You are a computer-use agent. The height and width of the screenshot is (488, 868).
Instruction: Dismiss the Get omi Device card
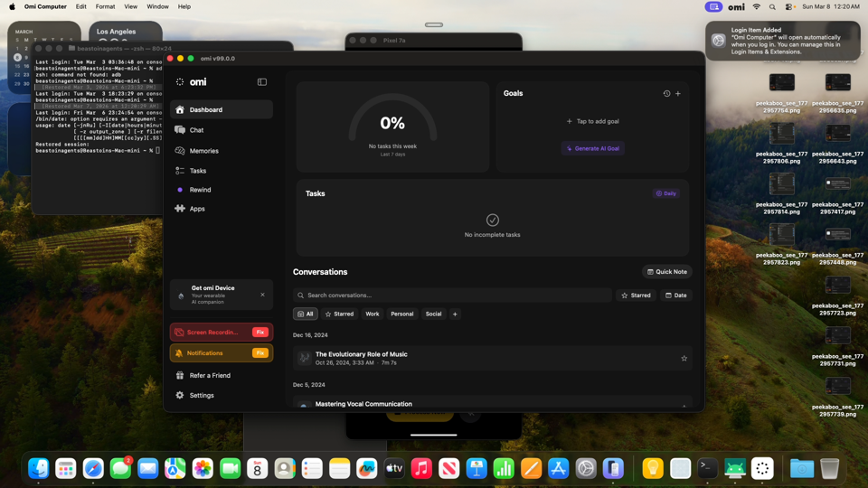[262, 295]
